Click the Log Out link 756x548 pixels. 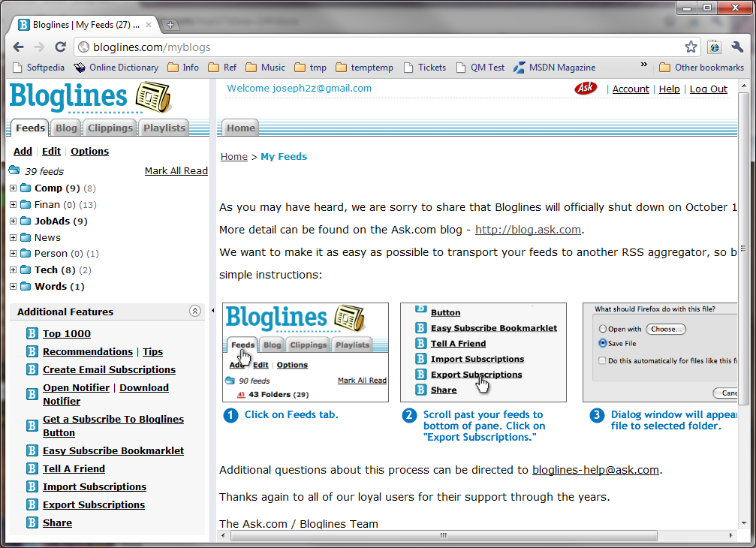point(708,89)
